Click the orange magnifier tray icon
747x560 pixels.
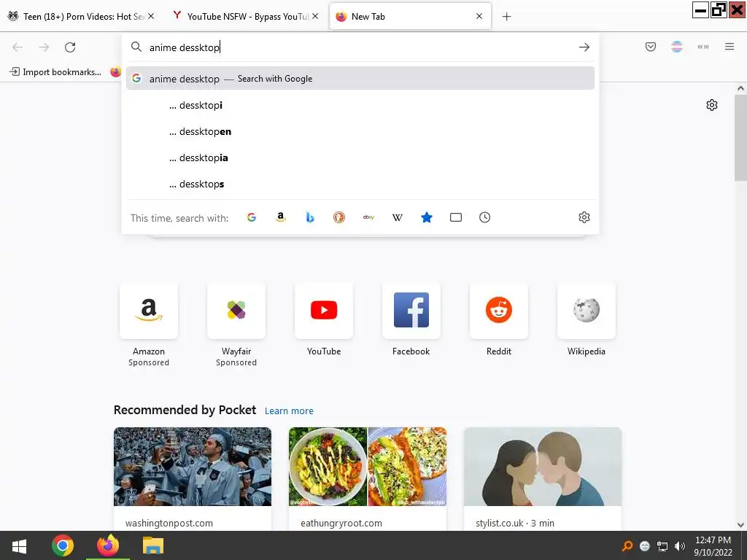627,546
